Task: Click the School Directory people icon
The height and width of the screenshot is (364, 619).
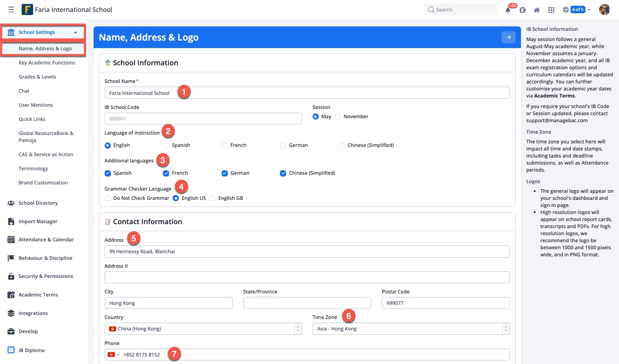Action: point(11,203)
